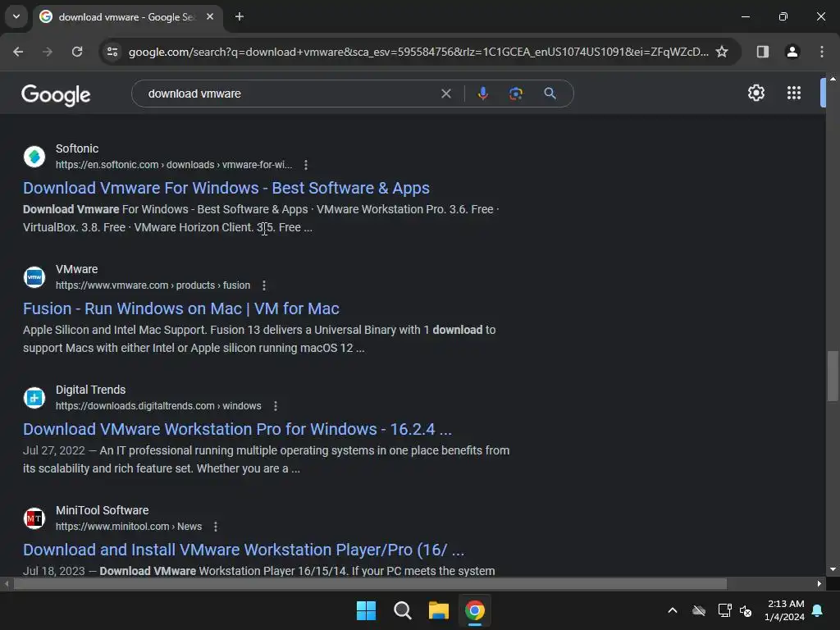Click the vertical scrollbar thumb
This screenshot has height=630, width=840.
[x=833, y=376]
